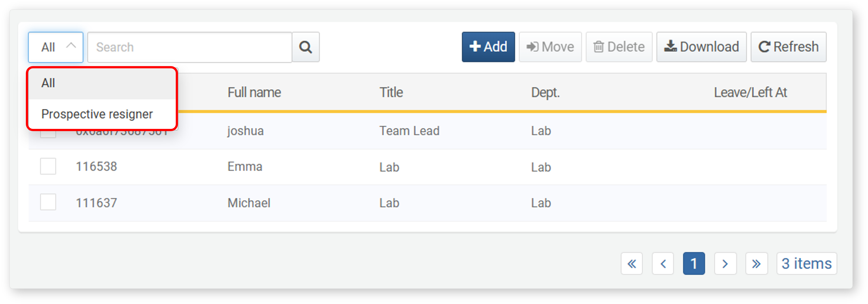Click the Refresh button with circular arrow
The width and height of the screenshot is (868, 304).
pyautogui.click(x=788, y=47)
